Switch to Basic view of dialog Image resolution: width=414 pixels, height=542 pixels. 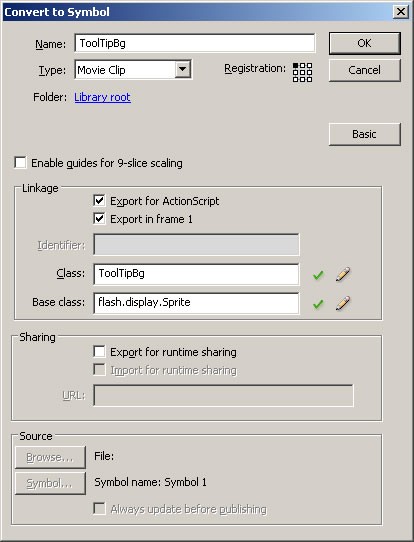coord(365,134)
